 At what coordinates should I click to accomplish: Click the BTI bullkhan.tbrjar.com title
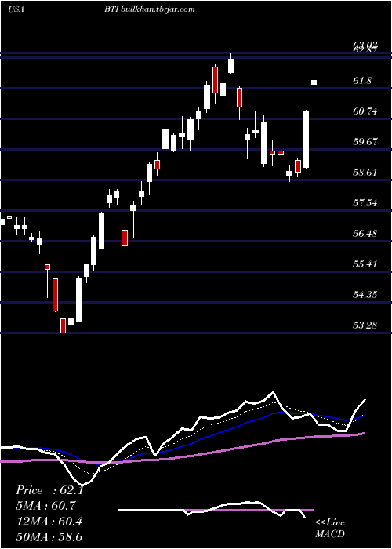tap(150, 9)
